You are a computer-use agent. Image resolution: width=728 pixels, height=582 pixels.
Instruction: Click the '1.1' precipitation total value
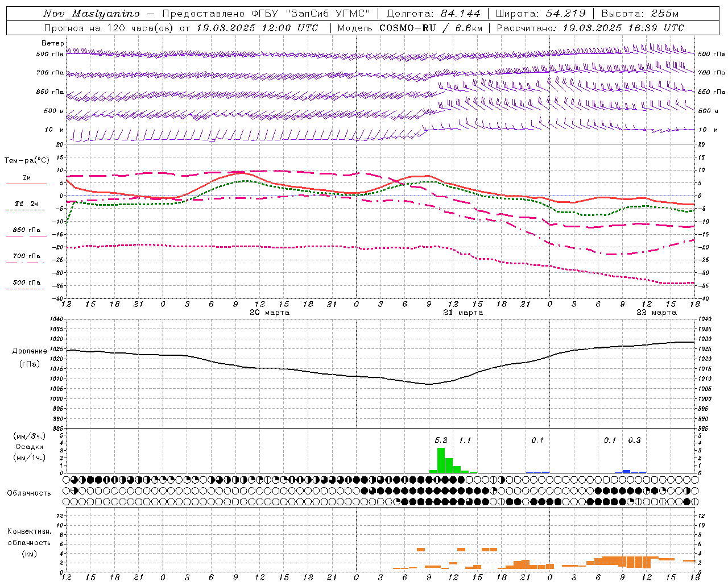(x=465, y=440)
